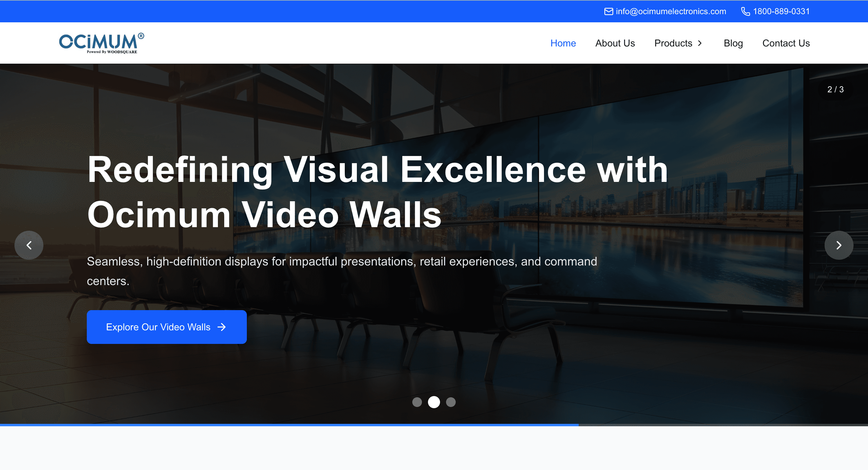
Task: Click the arrow icon inside the Explore button
Action: 222,327
